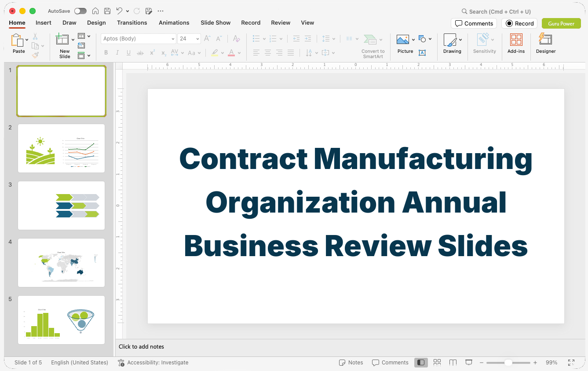Open Comments from the status bar
The width and height of the screenshot is (588, 371).
[390, 363]
